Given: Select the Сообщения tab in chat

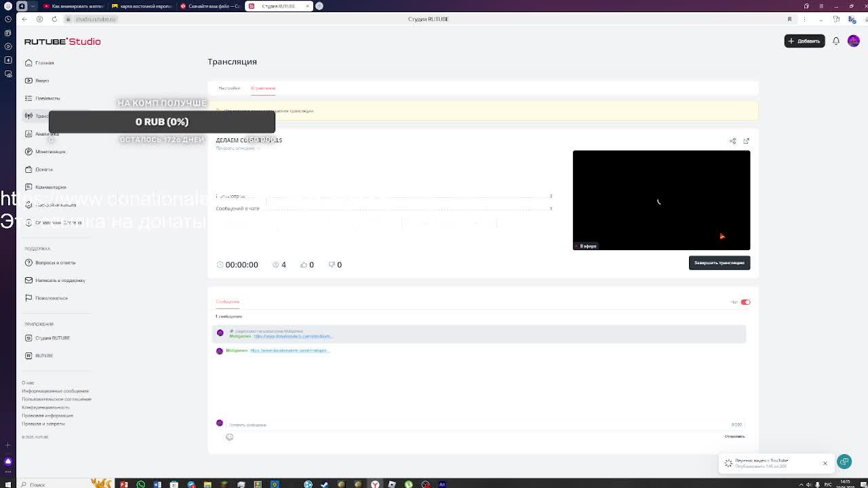Looking at the screenshot, I should tap(227, 302).
